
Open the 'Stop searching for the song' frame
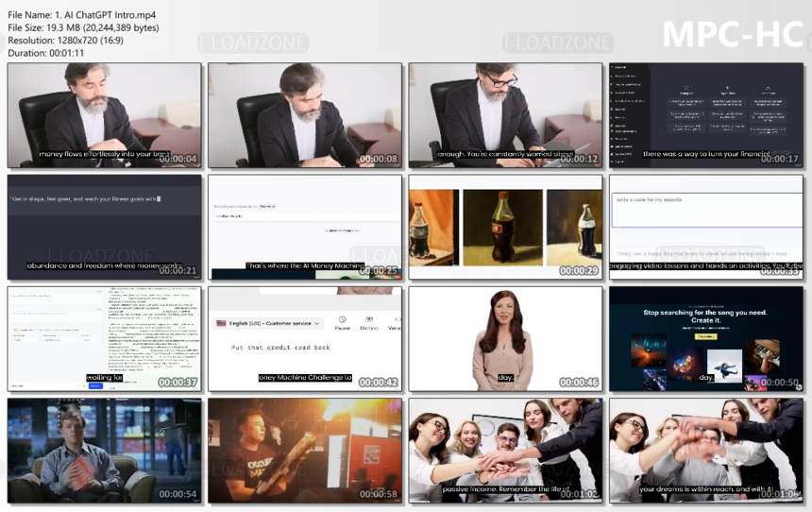[x=706, y=339]
